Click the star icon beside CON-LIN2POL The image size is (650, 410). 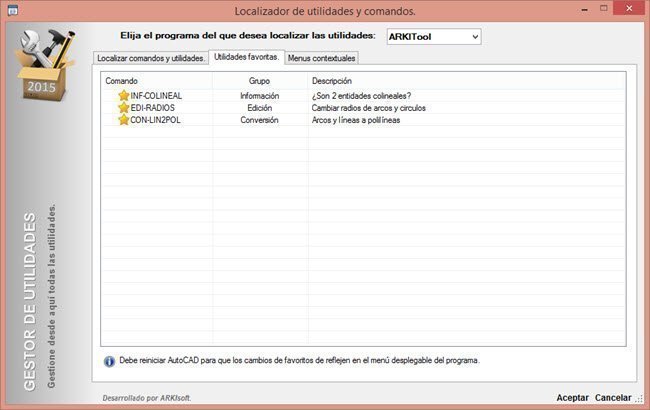[x=124, y=120]
